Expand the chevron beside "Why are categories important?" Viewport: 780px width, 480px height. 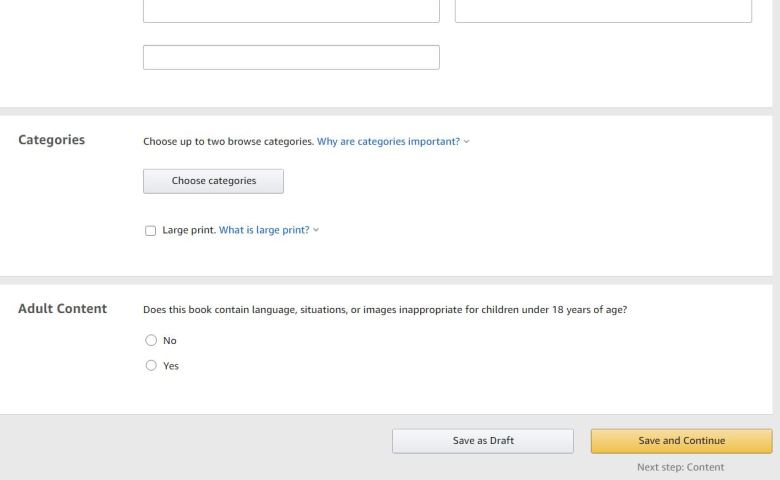pyautogui.click(x=466, y=142)
